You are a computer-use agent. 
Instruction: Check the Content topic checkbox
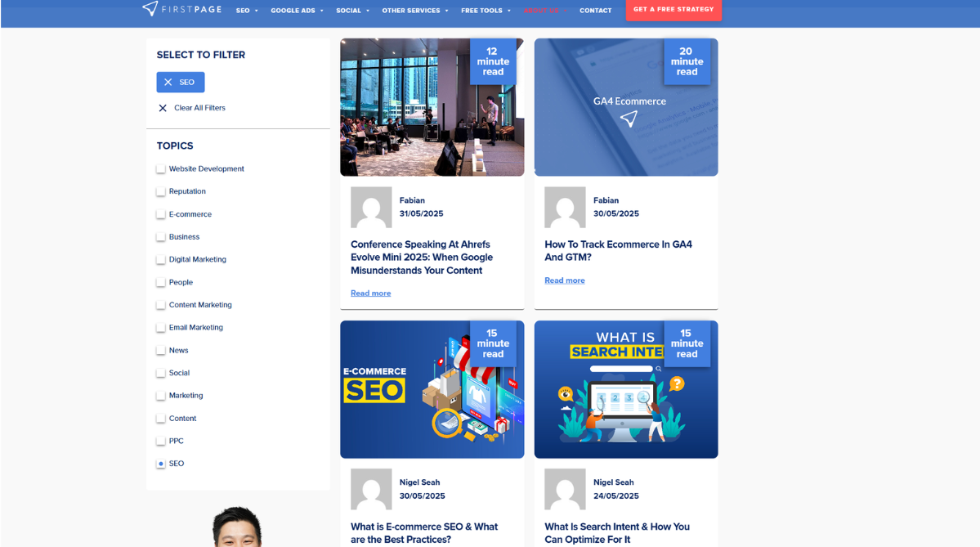coord(161,419)
